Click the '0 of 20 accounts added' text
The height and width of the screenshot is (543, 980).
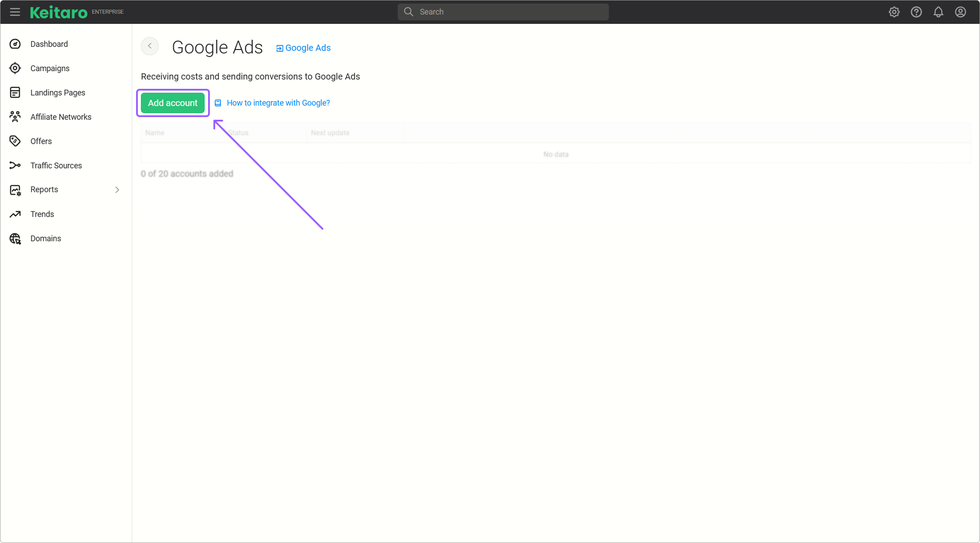[x=187, y=174]
